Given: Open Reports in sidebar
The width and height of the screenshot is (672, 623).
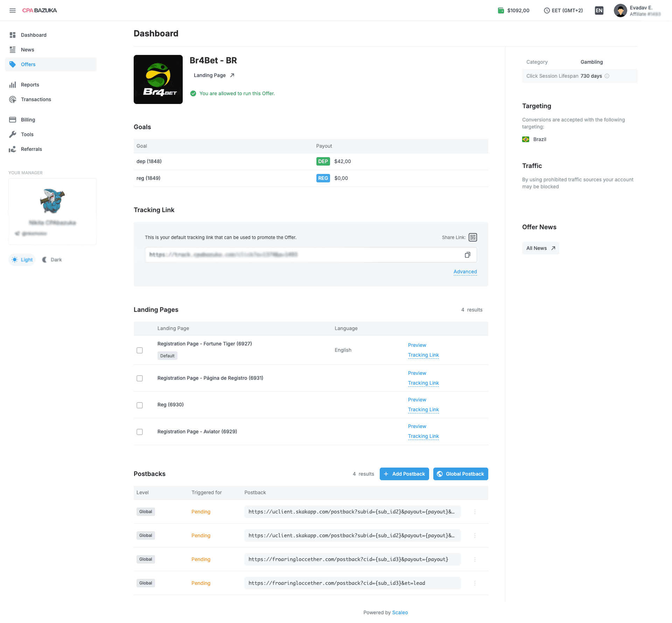Looking at the screenshot, I should point(51,85).
